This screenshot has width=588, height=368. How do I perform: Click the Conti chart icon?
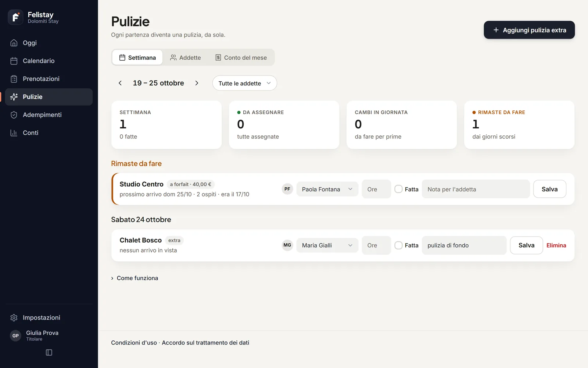[14, 133]
